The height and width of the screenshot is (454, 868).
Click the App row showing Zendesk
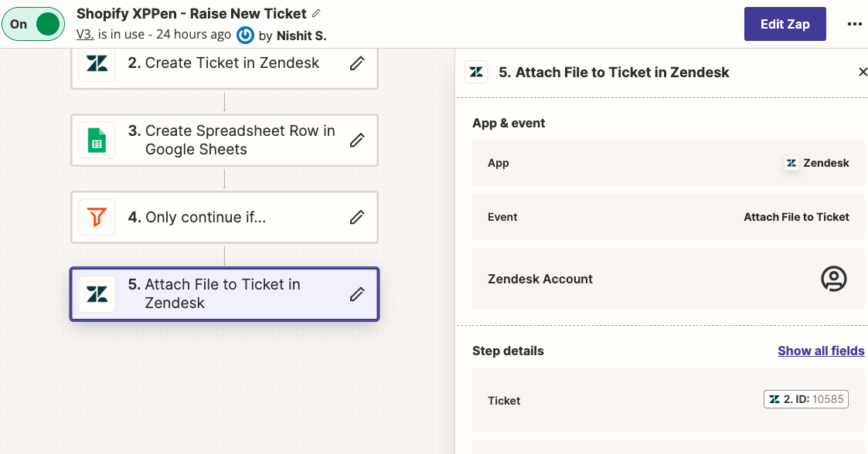668,163
